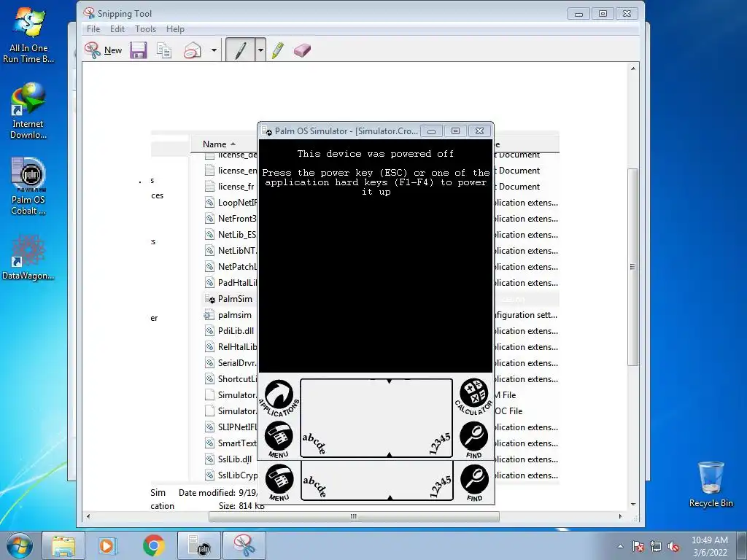This screenshot has height=560, width=747.
Task: Click the RelHtalLib file icon
Action: coord(209,346)
